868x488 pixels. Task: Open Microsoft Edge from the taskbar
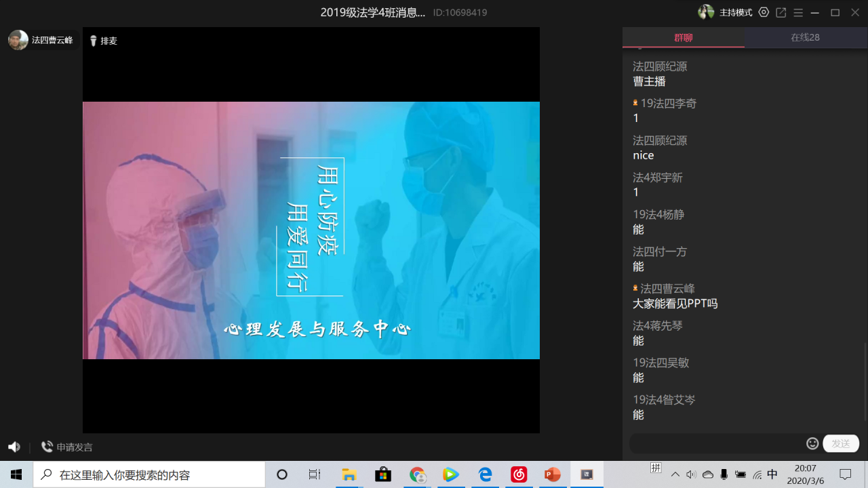pos(485,474)
